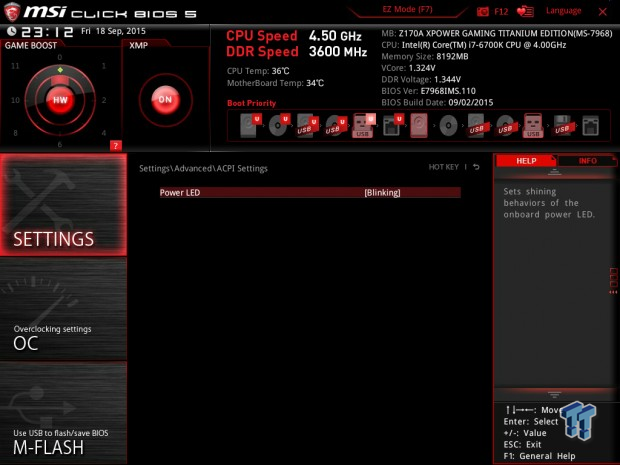The width and height of the screenshot is (620, 465).
Task: Open the HOT KEY list
Action: coord(444,167)
